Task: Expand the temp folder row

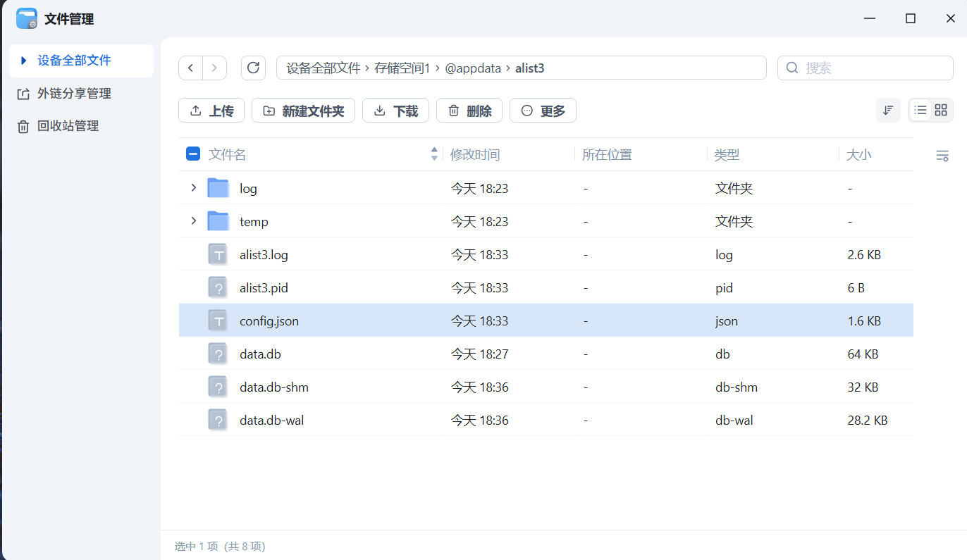Action: [x=193, y=221]
